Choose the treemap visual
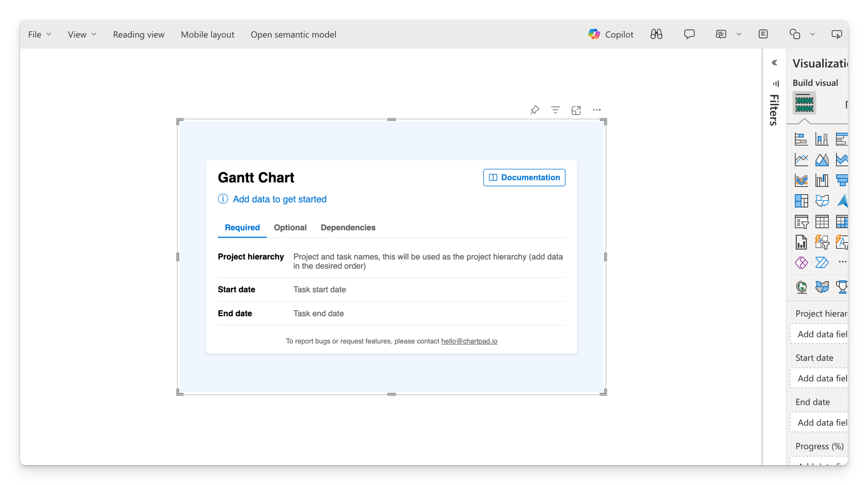Viewport: 868px width, 485px height. pos(801,201)
